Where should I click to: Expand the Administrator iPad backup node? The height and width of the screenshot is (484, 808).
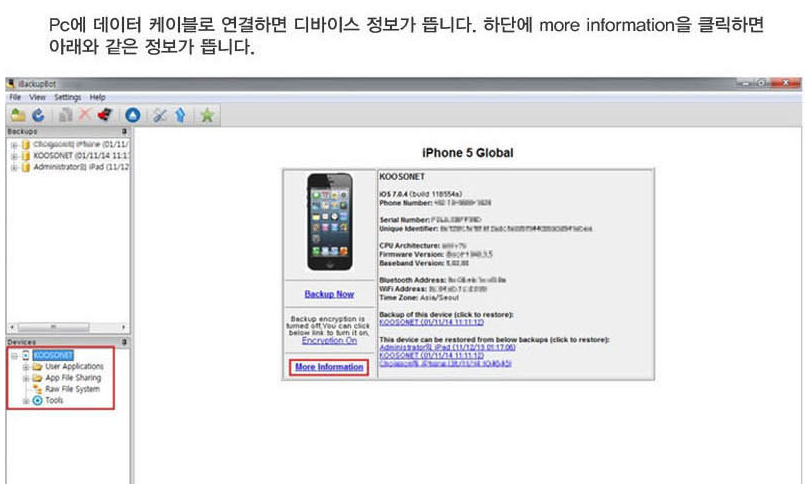14,168
